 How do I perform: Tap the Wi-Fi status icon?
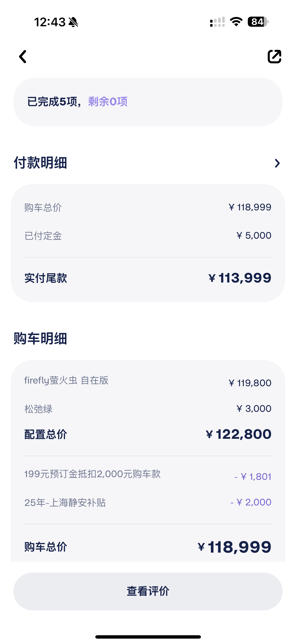(x=236, y=22)
